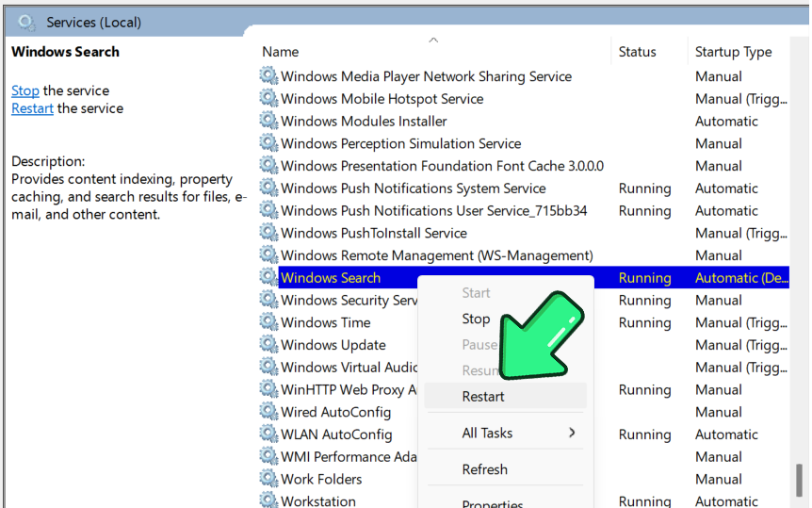Click the Restart the service link

[x=32, y=107]
